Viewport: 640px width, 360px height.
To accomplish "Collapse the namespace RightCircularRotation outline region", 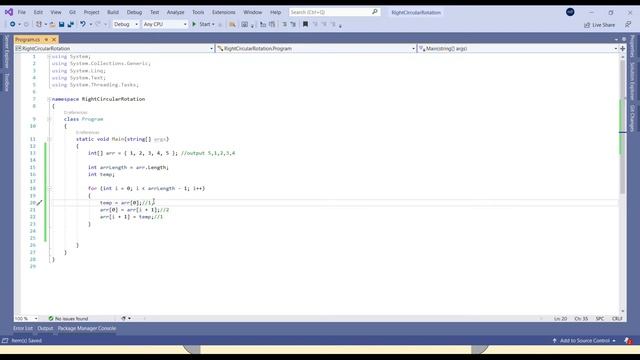I will pos(49,99).
